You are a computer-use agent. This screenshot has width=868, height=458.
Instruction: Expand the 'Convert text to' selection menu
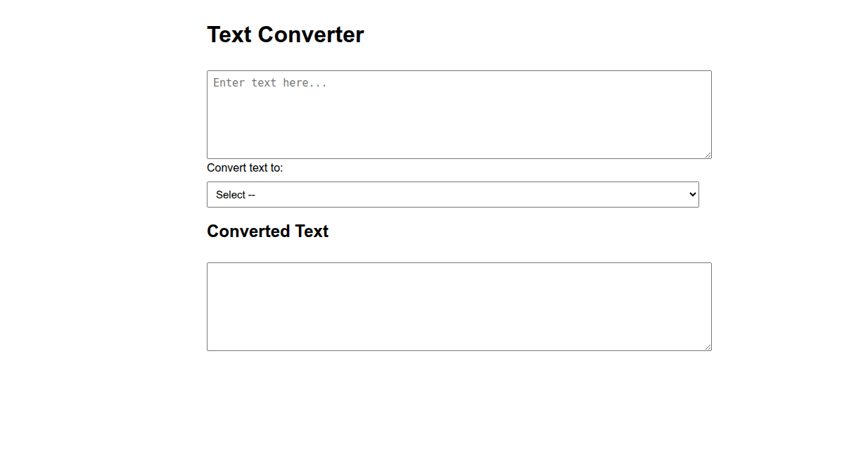point(452,194)
